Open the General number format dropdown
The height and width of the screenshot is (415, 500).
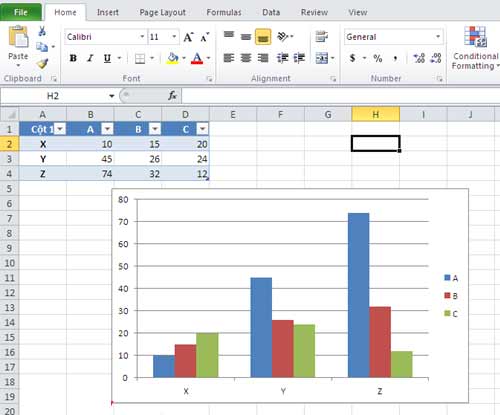pyautogui.click(x=438, y=37)
